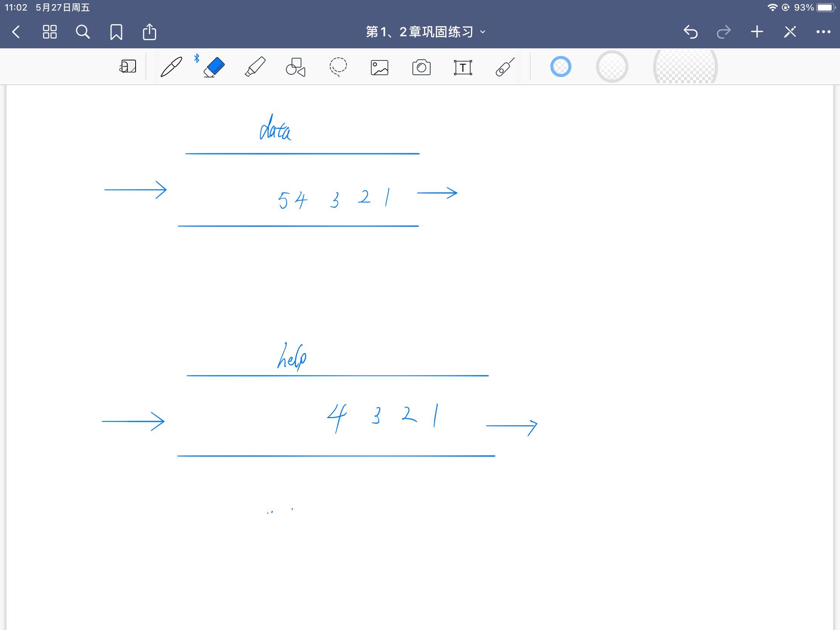Select the blue Eraser tool
The height and width of the screenshot is (630, 840).
click(214, 67)
